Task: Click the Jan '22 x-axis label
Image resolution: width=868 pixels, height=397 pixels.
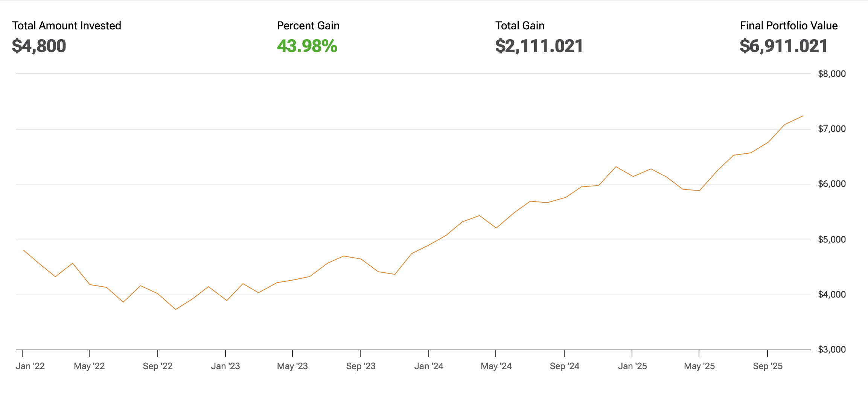Action: [x=30, y=366]
